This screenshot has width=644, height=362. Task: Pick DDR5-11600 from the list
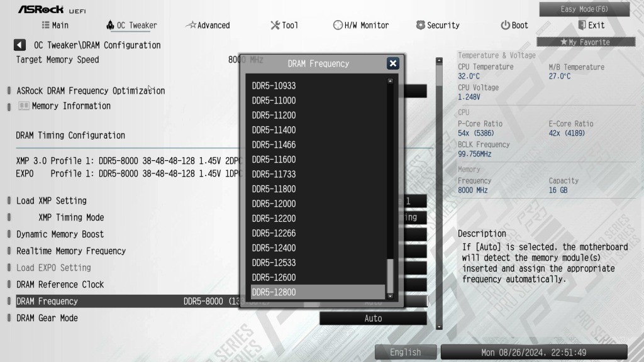click(318, 159)
